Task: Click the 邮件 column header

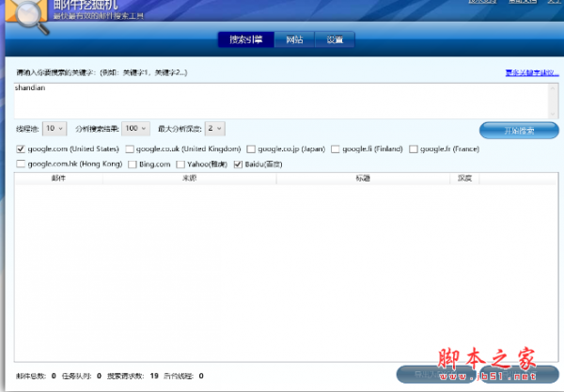Action: [58, 177]
